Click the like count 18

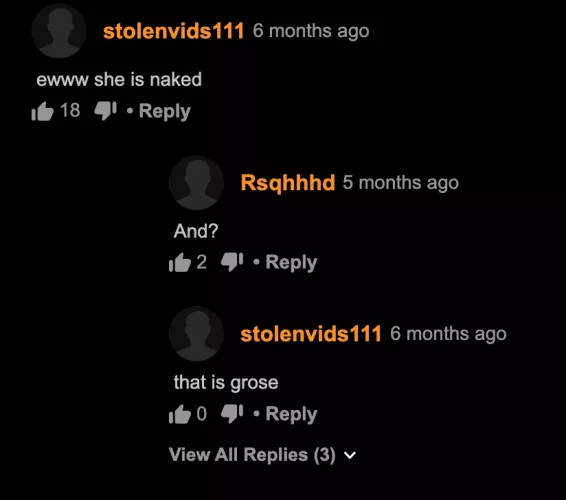[70, 110]
